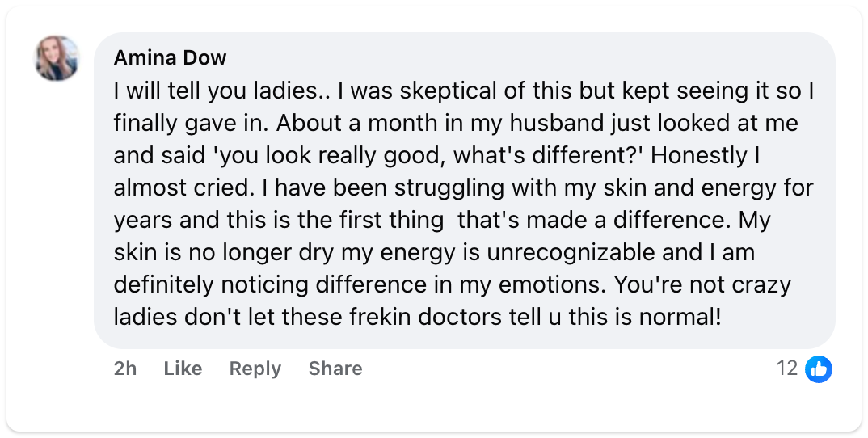Like Amina Dow's comment
This screenshot has width=868, height=438.
[183, 369]
